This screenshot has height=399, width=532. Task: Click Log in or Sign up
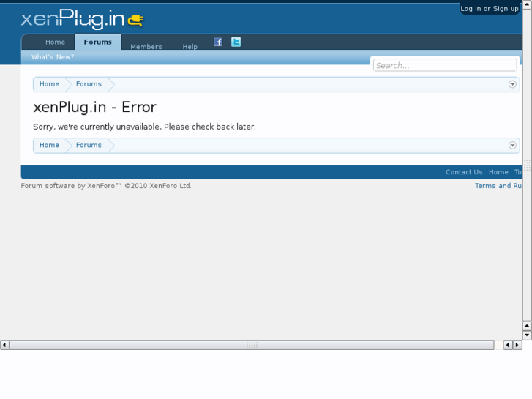click(490, 9)
